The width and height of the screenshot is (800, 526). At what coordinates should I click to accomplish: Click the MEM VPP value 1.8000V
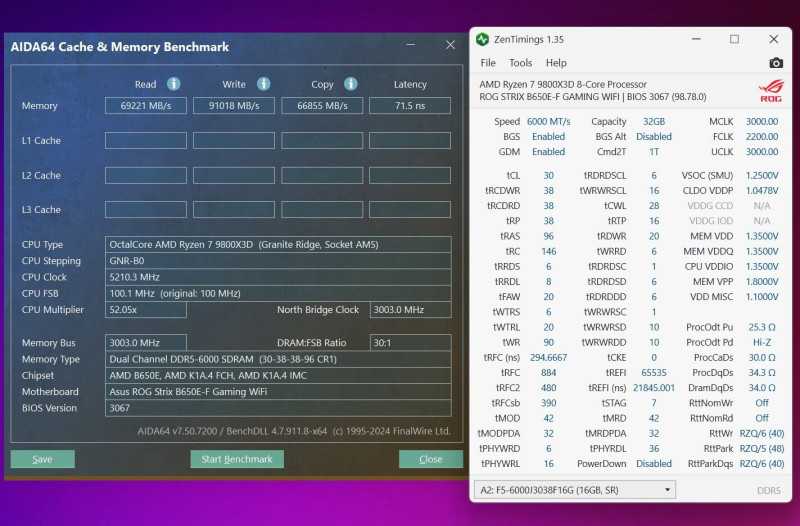click(762, 282)
